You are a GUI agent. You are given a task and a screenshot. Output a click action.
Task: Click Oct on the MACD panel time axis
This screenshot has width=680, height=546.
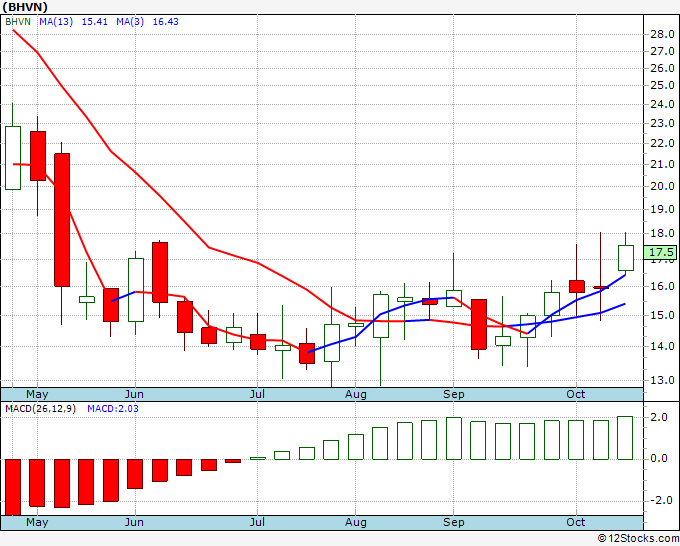pyautogui.click(x=575, y=522)
